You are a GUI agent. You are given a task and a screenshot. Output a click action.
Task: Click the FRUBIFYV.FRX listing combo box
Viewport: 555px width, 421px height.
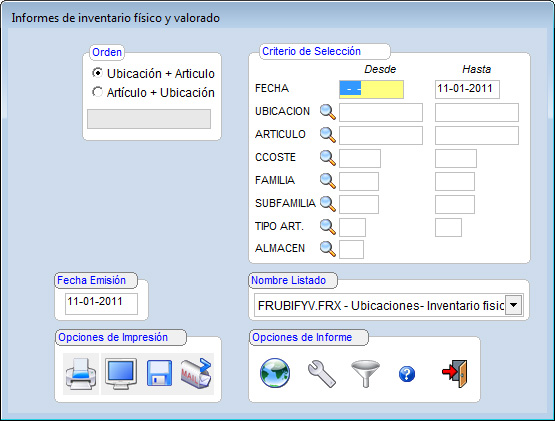click(389, 305)
